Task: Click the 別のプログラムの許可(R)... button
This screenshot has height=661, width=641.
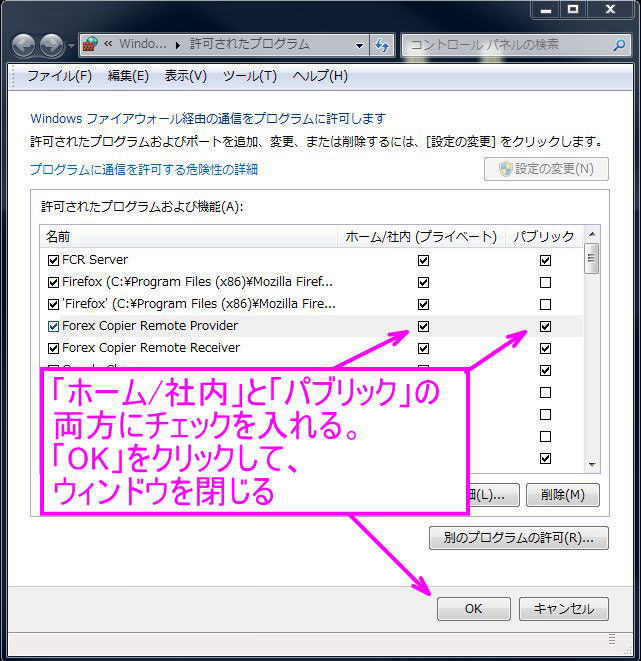Action: 519,538
